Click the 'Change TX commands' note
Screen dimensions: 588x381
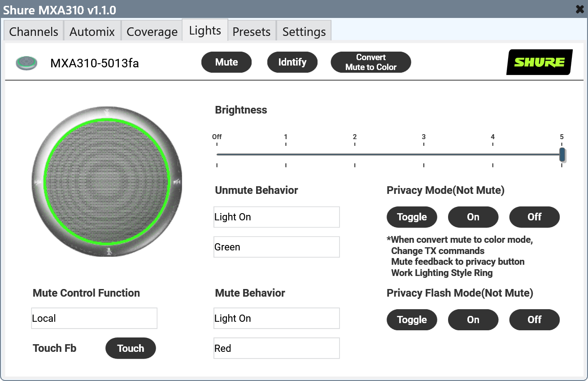438,251
